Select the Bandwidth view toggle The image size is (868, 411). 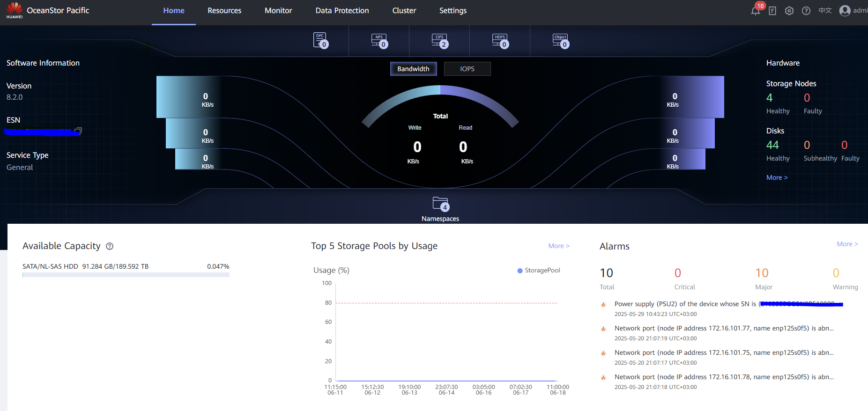pos(414,69)
